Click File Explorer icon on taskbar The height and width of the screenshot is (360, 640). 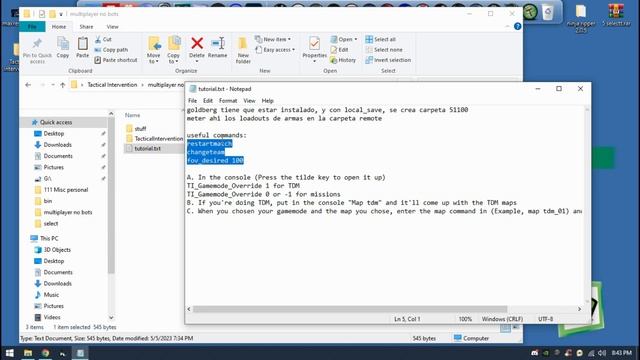[x=28, y=353]
